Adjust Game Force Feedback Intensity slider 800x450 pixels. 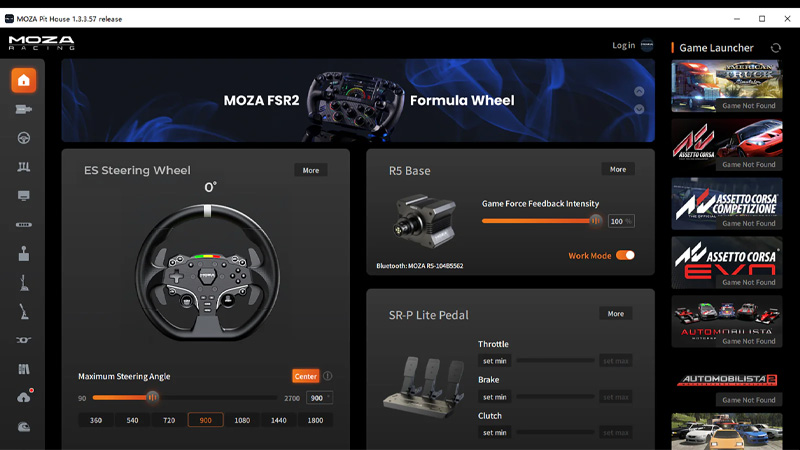(x=595, y=221)
